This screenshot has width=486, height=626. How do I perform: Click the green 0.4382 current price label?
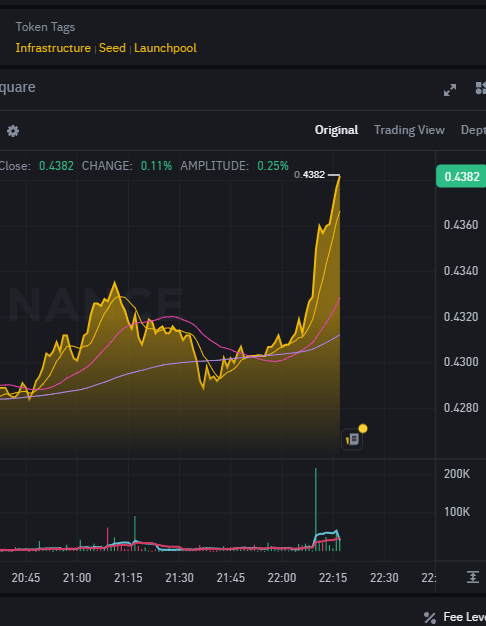(x=461, y=176)
